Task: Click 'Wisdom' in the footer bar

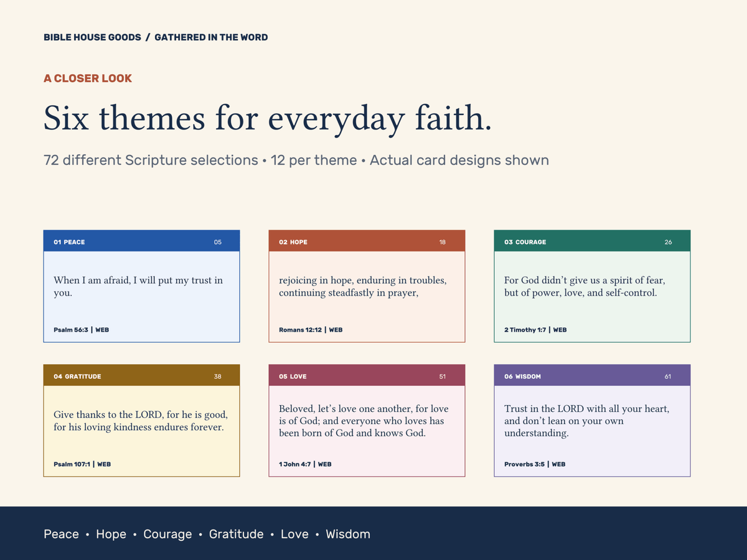Action: tap(348, 534)
